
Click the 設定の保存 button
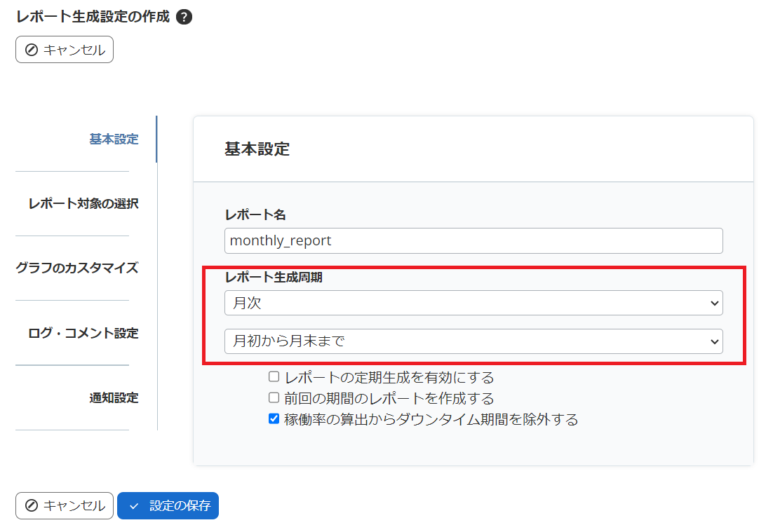click(x=168, y=505)
